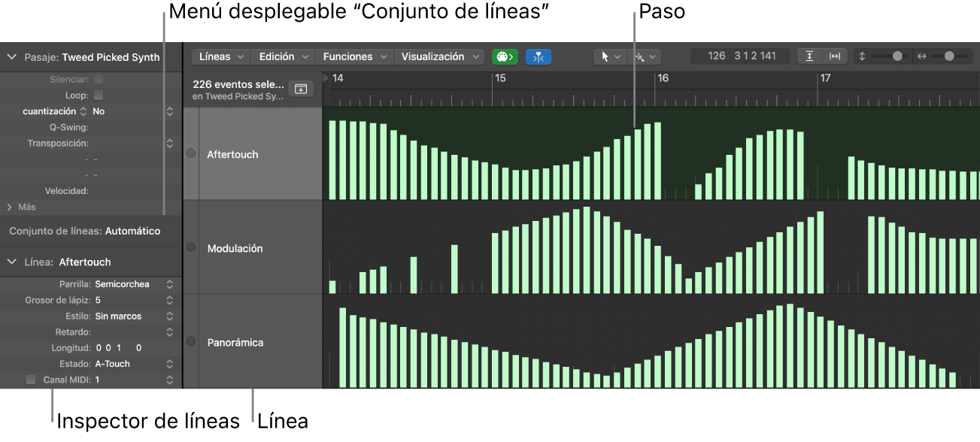The image size is (980, 442).
Task: Open the pointer tool menu
Action: 609,56
